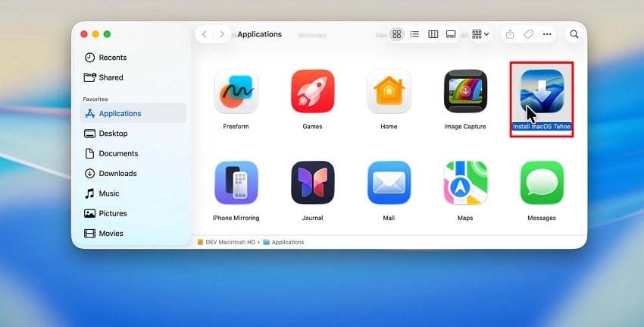This screenshot has width=644, height=327.
Task: Switch to list view
Action: pyautogui.click(x=414, y=34)
